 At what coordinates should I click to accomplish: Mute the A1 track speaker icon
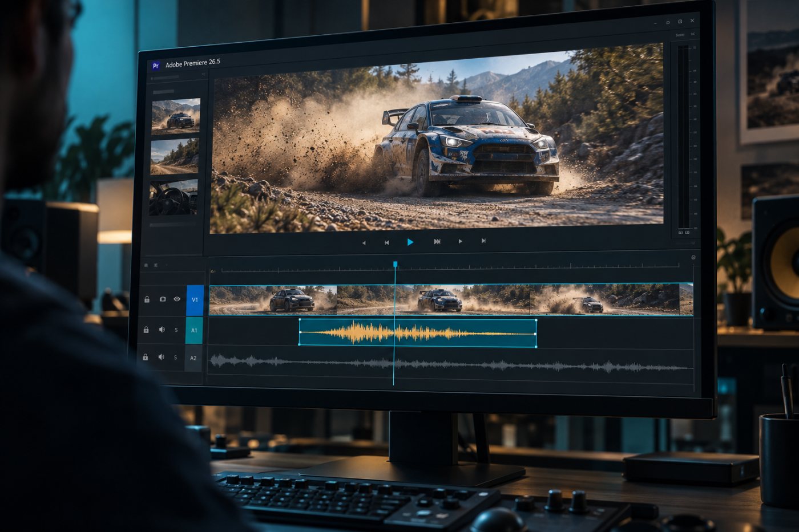tap(162, 330)
